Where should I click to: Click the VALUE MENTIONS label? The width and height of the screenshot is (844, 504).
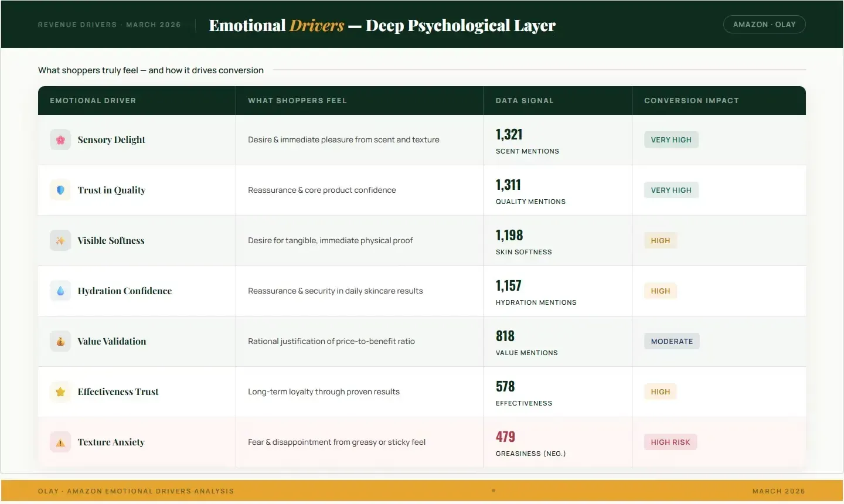[527, 353]
